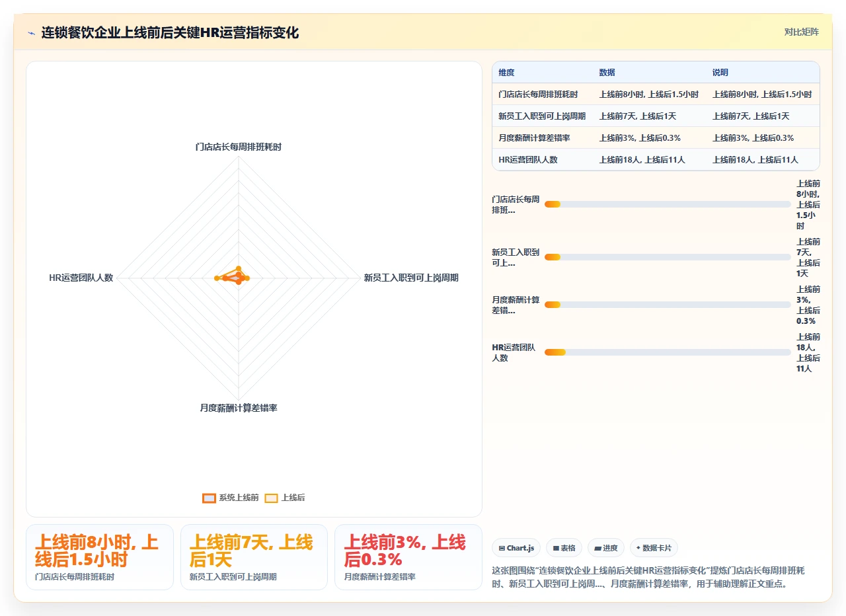Open the 上线前7天, 上线后1天 data card
This screenshot has height=616, width=846.
point(254,557)
